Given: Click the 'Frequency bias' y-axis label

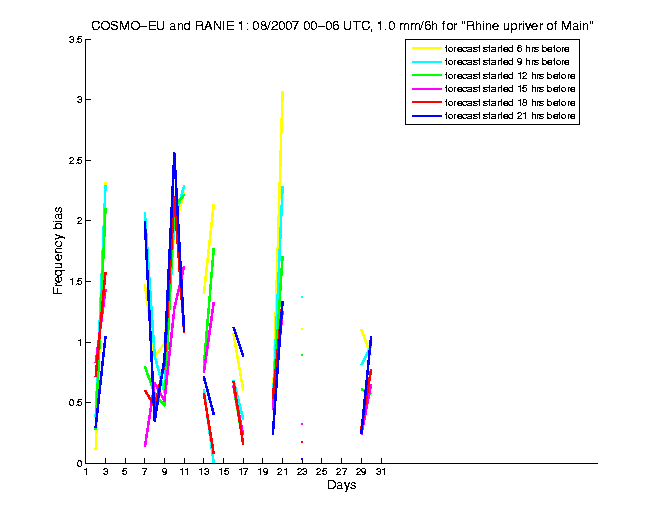Looking at the screenshot, I should (58, 251).
